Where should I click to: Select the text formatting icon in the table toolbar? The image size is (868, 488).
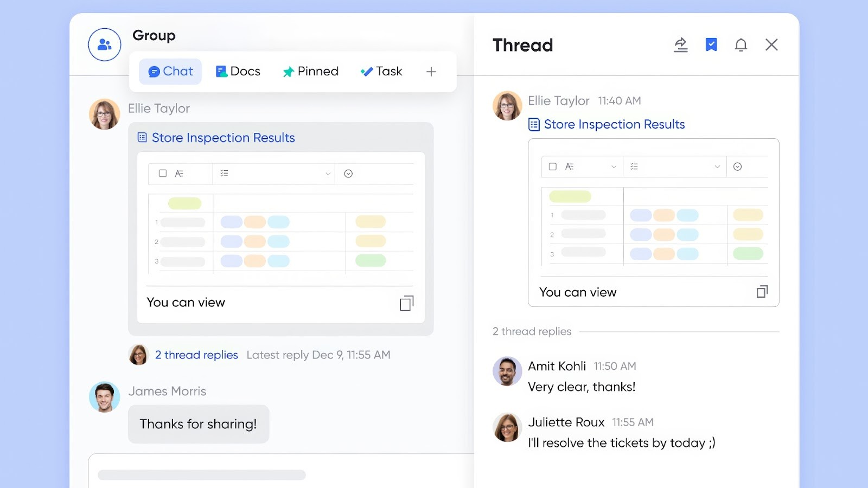[180, 174]
